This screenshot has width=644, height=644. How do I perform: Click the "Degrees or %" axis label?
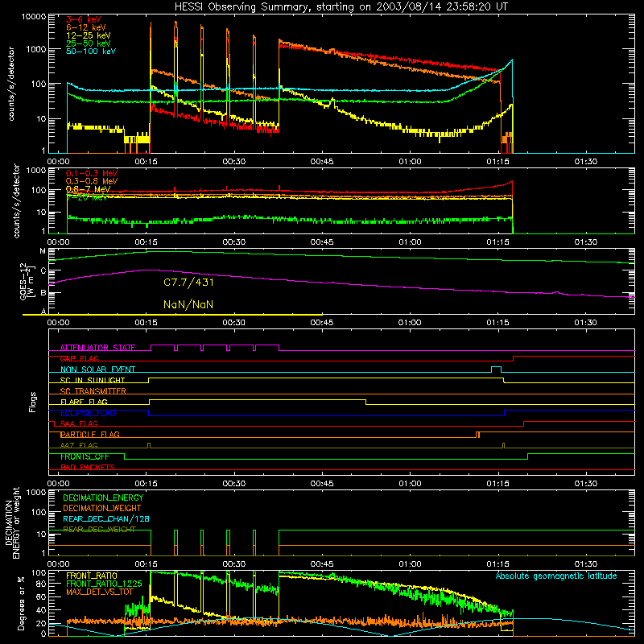[x=21, y=603]
